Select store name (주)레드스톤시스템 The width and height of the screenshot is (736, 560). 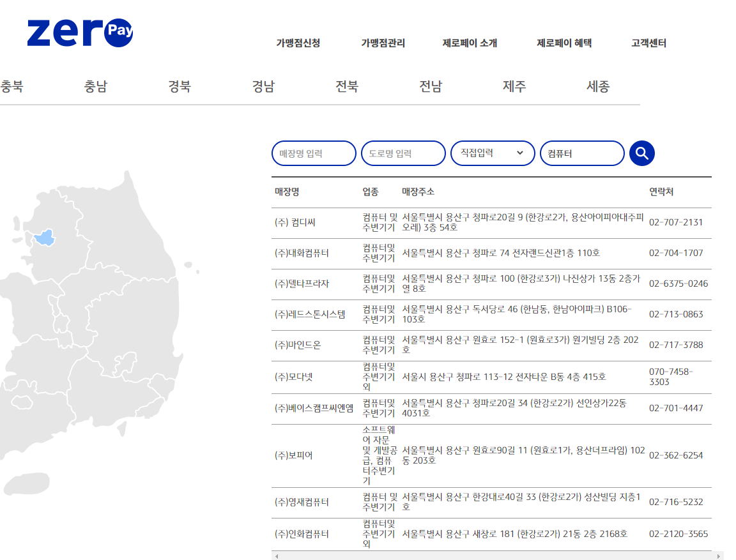click(x=310, y=314)
